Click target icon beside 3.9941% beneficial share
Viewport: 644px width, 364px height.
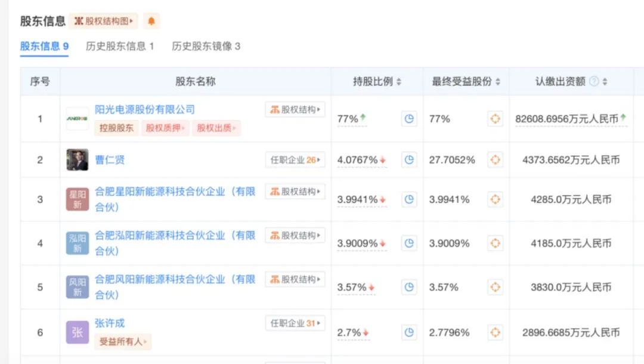[x=495, y=199]
